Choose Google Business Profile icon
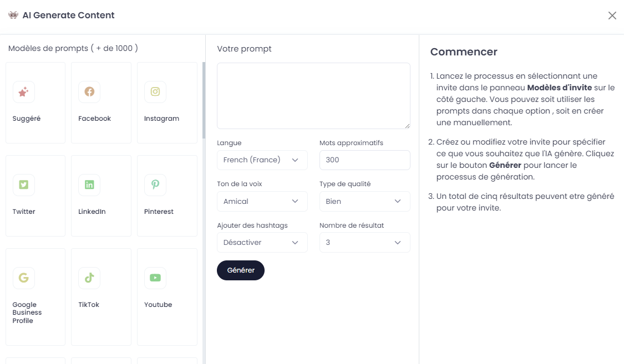This screenshot has height=364, width=624. click(23, 278)
